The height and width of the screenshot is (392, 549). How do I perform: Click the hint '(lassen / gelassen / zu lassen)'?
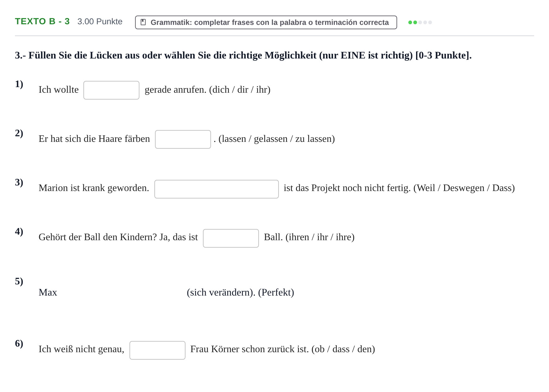pyautogui.click(x=277, y=139)
